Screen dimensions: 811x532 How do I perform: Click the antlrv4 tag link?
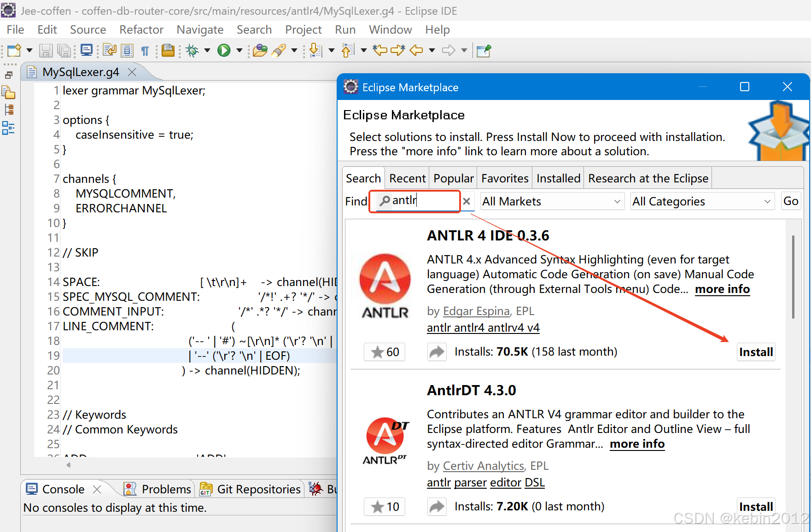tap(506, 328)
